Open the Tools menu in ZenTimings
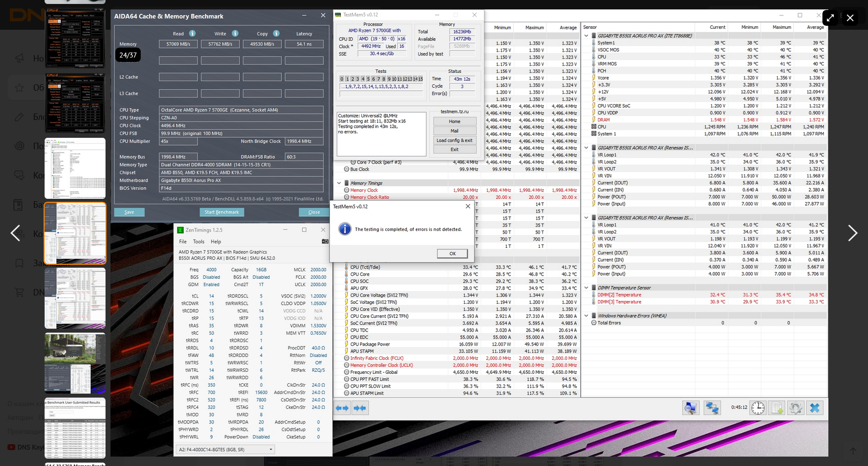This screenshot has width=868, height=466. (199, 241)
